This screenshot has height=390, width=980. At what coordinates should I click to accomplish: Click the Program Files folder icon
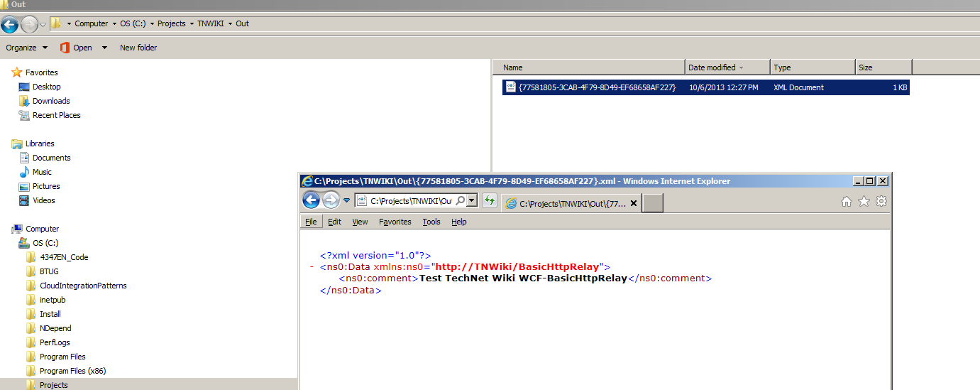31,357
